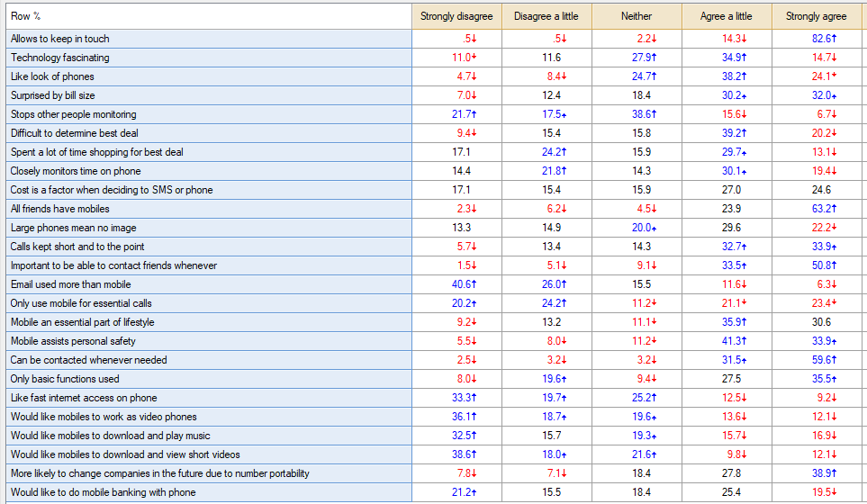Select Can be contacted whenever needed row
This screenshot has width=867, height=504.
point(209,360)
